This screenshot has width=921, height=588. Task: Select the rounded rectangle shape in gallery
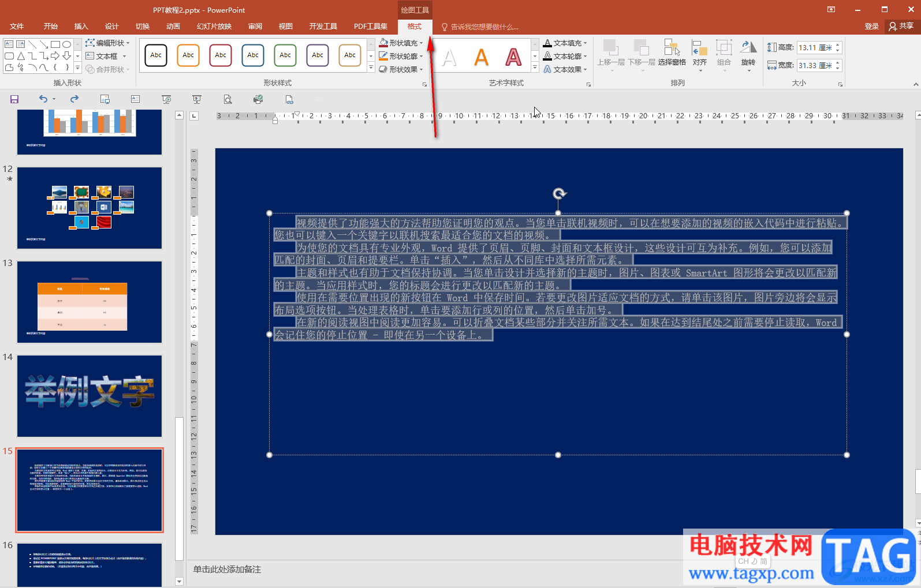pyautogui.click(x=9, y=56)
